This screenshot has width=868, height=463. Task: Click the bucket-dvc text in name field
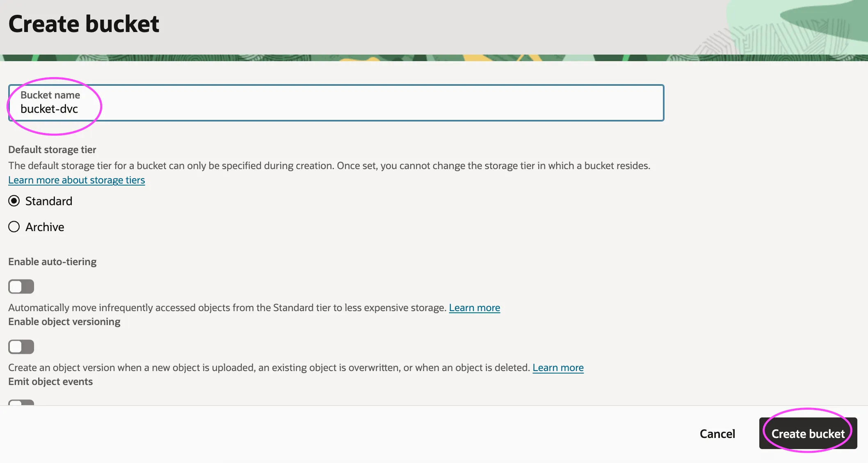point(49,109)
